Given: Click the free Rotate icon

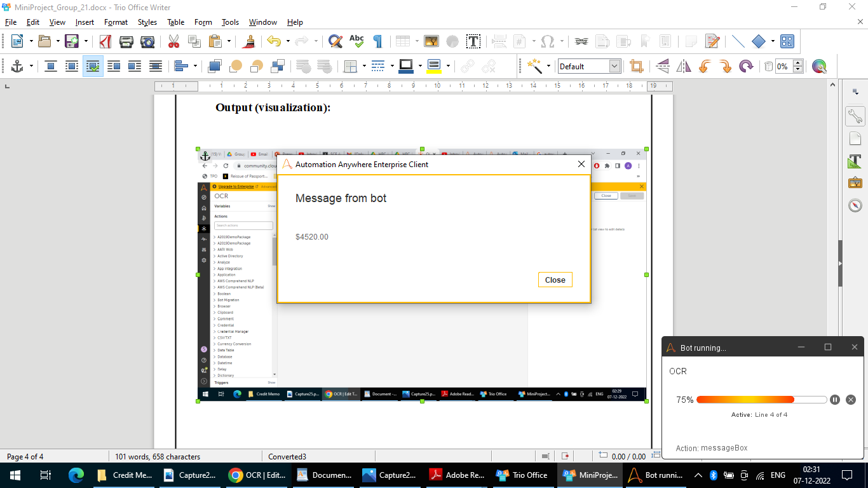Looking at the screenshot, I should pyautogui.click(x=746, y=66).
